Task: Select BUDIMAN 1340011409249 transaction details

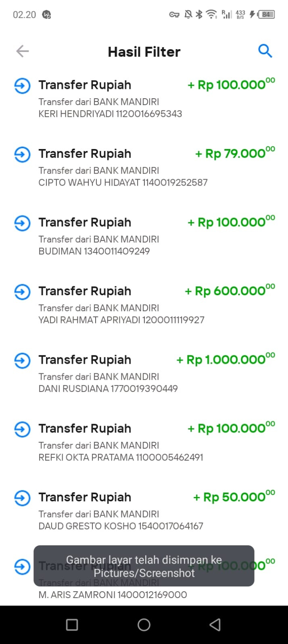Action: 94,251
